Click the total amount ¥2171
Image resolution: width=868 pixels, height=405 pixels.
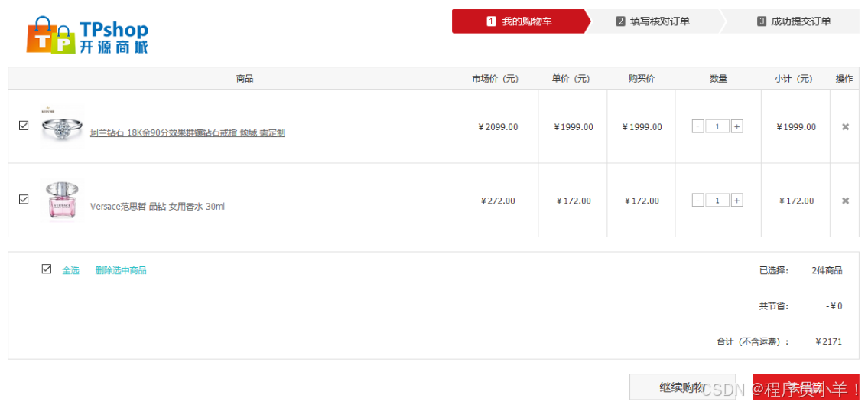pos(828,341)
